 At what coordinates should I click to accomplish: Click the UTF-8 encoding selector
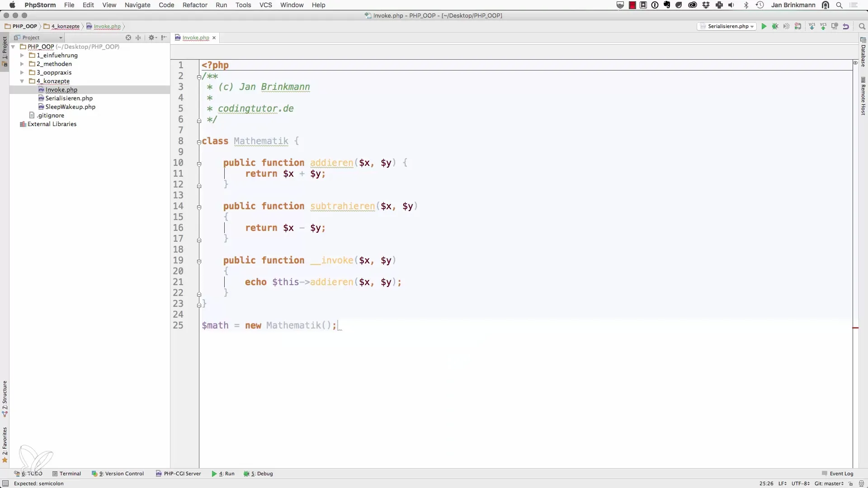point(800,483)
